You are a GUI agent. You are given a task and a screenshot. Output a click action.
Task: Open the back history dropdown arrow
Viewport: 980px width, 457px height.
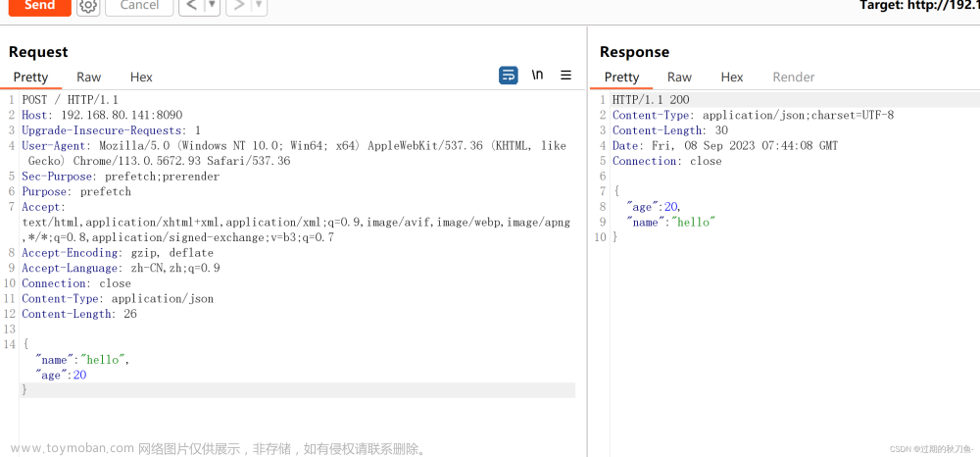[213, 6]
